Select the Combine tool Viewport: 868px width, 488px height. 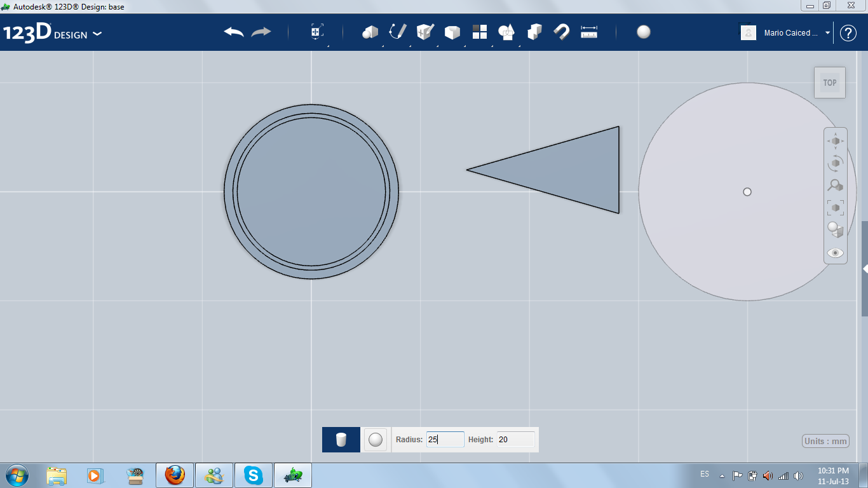pos(534,32)
